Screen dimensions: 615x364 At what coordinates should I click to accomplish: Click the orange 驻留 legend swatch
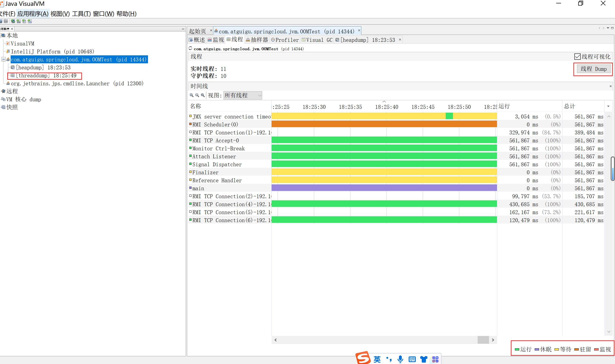click(x=577, y=349)
